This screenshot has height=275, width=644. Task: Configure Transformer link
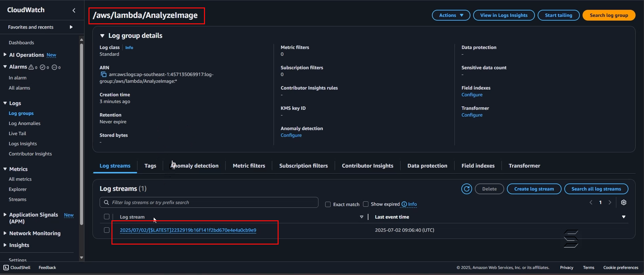point(472,115)
